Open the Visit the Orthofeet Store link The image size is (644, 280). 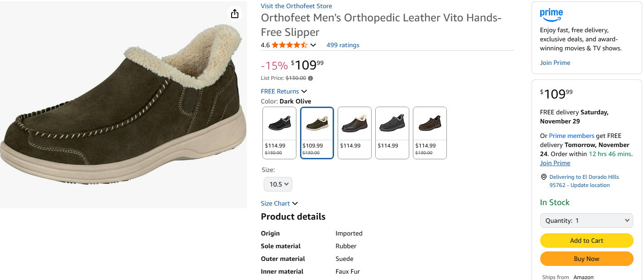pos(296,6)
